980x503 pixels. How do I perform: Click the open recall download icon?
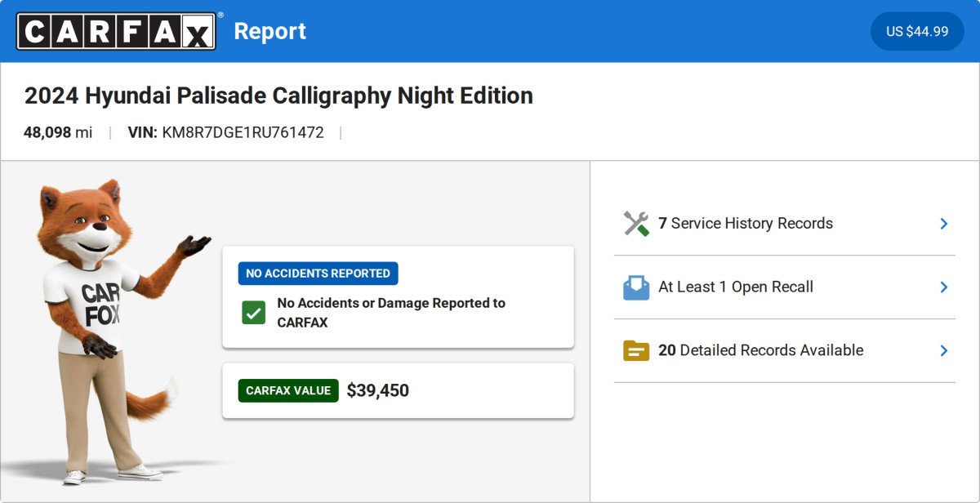636,287
